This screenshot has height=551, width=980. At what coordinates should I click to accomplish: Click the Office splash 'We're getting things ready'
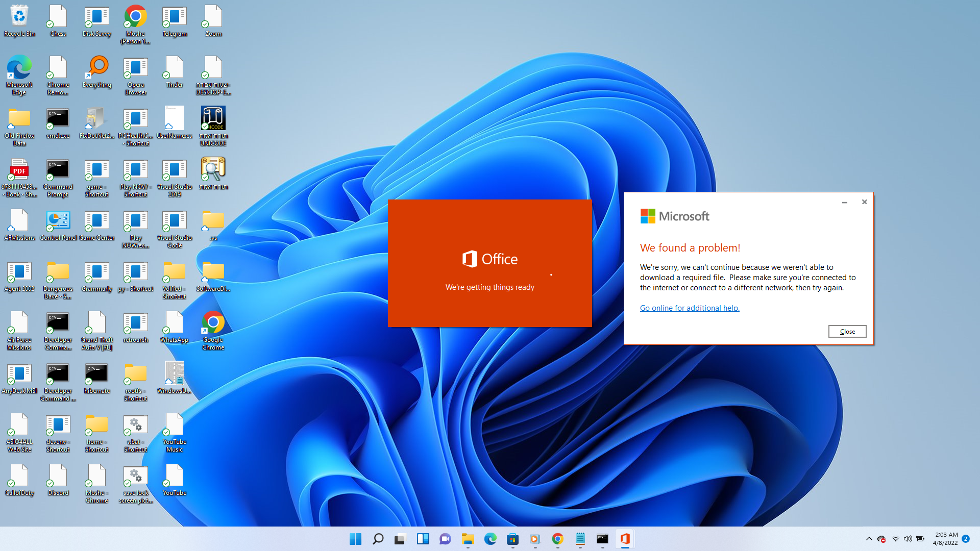(x=489, y=287)
